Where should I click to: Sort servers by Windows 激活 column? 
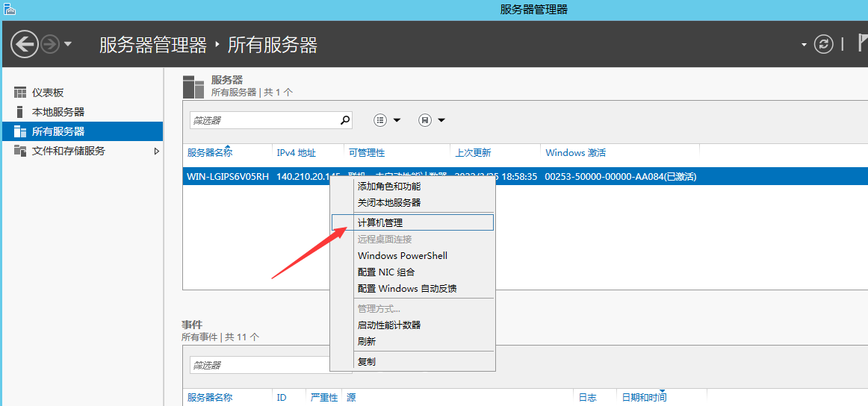pyautogui.click(x=575, y=152)
